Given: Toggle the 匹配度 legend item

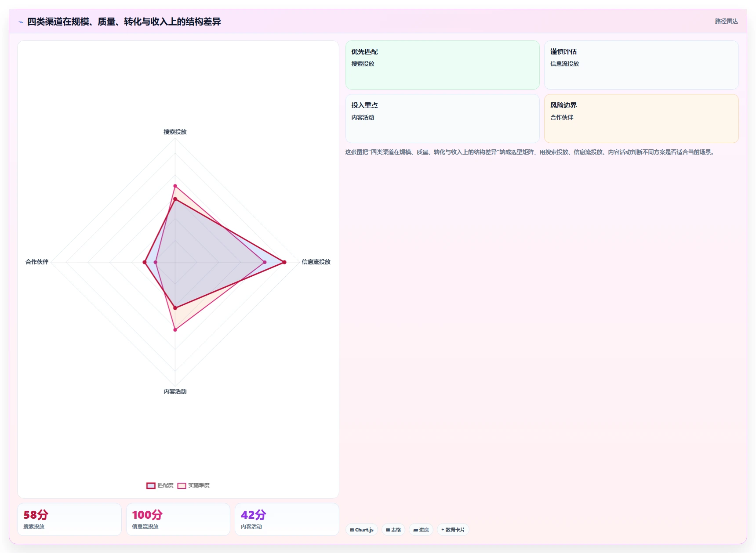Looking at the screenshot, I should (160, 485).
